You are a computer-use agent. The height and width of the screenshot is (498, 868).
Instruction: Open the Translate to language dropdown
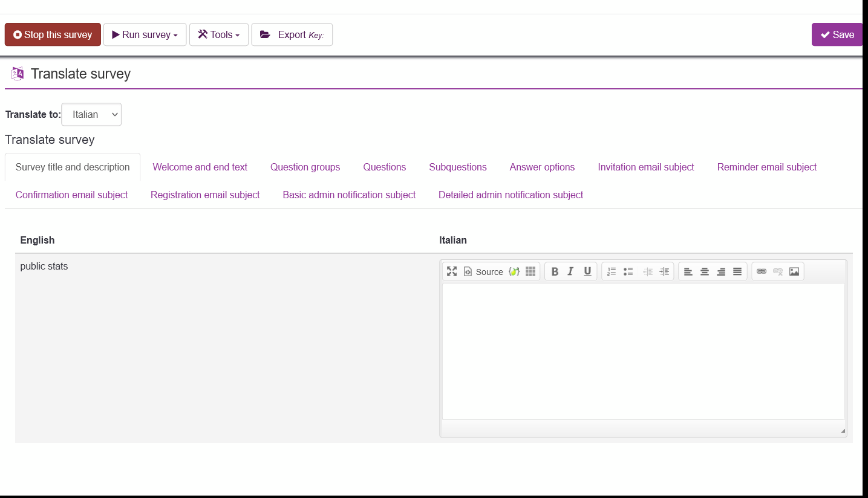(x=91, y=115)
